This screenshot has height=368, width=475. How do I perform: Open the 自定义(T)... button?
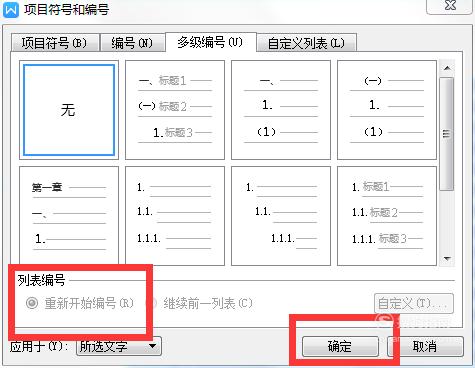coord(414,303)
